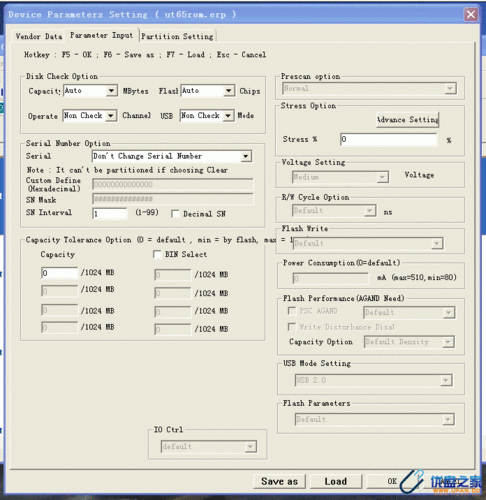Viewport: 486px width, 500px height.
Task: Open the Flash chips Auto dropdown
Action: pos(208,91)
